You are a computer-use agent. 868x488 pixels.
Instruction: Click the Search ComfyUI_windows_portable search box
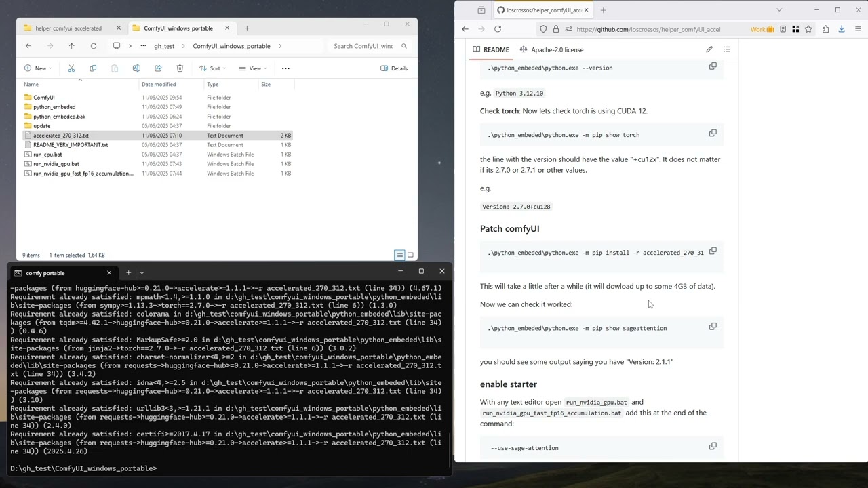click(x=370, y=46)
